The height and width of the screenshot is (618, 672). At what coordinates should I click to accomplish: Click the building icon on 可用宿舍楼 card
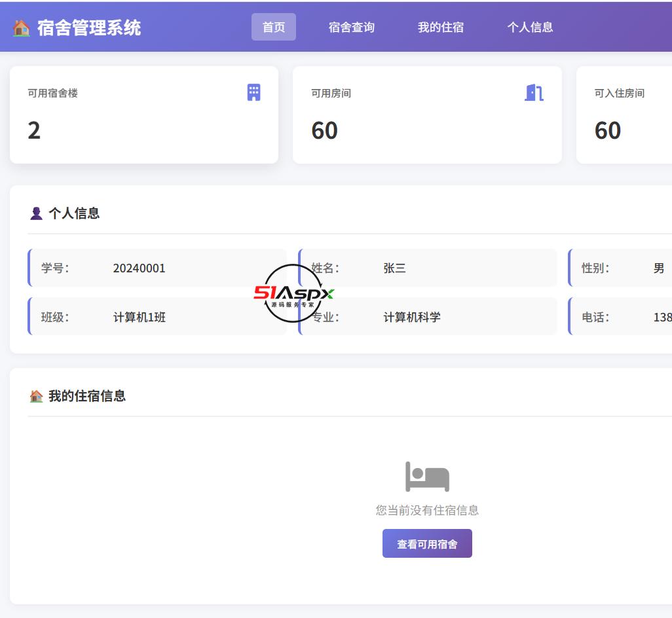[x=253, y=92]
